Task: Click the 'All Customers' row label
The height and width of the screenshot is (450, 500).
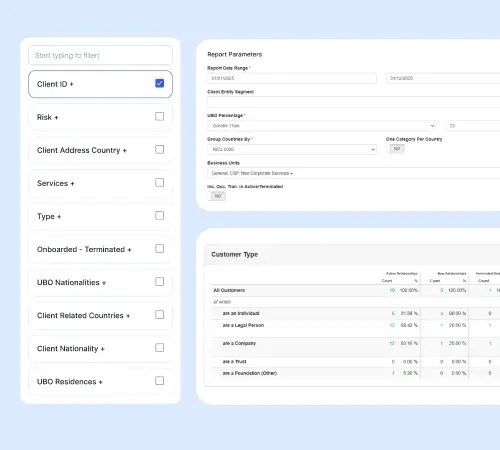Action: pyautogui.click(x=229, y=290)
